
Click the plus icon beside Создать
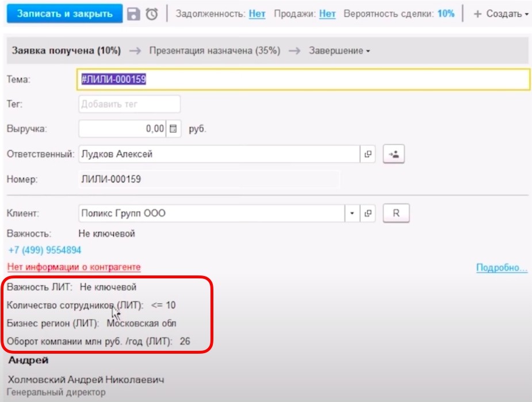pos(477,14)
